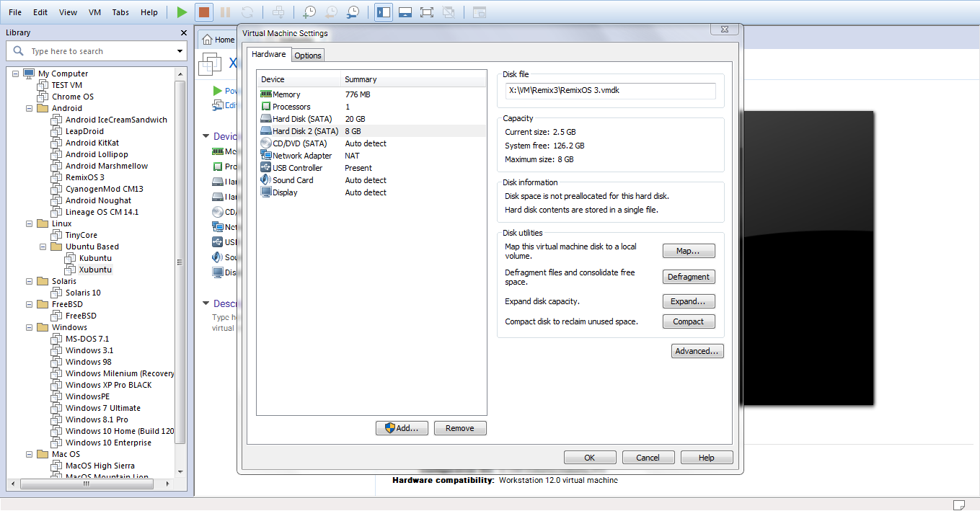Click the Disk file path field
This screenshot has height=511, width=980.
(x=610, y=91)
